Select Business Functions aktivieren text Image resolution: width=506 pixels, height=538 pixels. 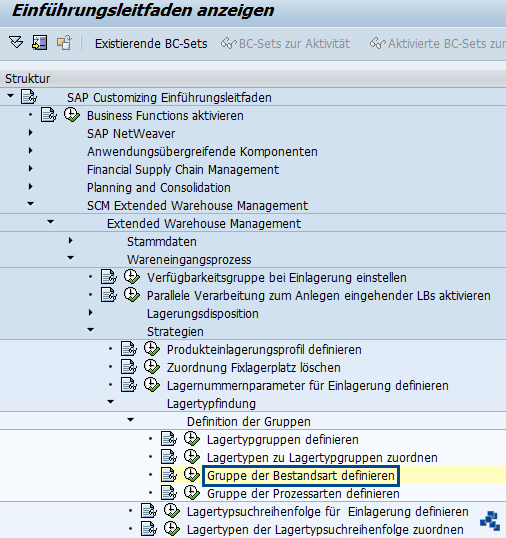[165, 116]
